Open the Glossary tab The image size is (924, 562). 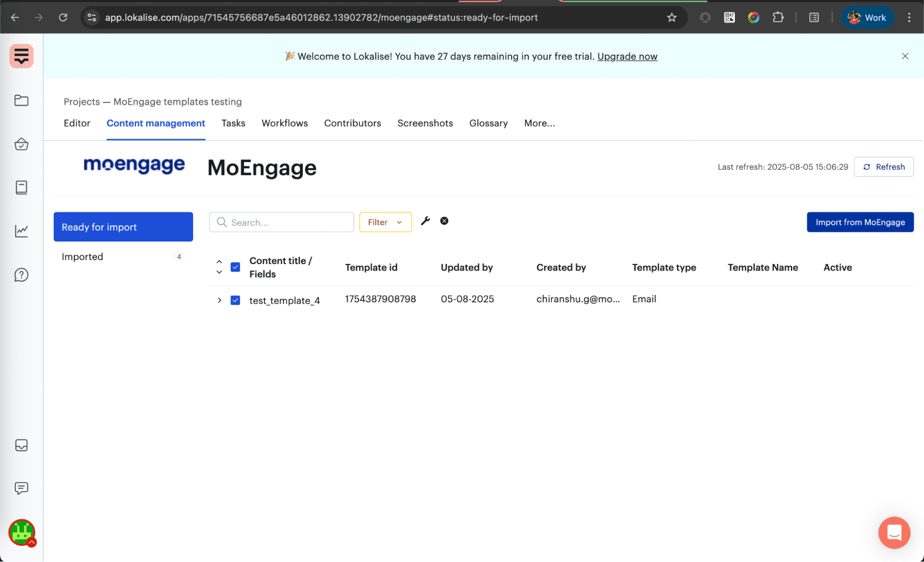(x=488, y=123)
